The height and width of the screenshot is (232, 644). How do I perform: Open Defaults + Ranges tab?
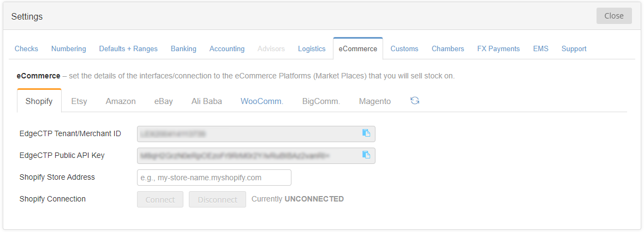[x=128, y=49]
